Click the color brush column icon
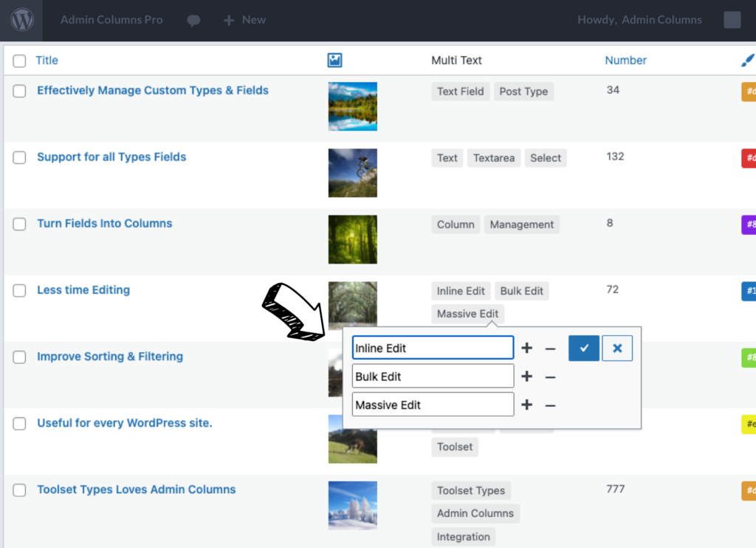 (x=748, y=61)
